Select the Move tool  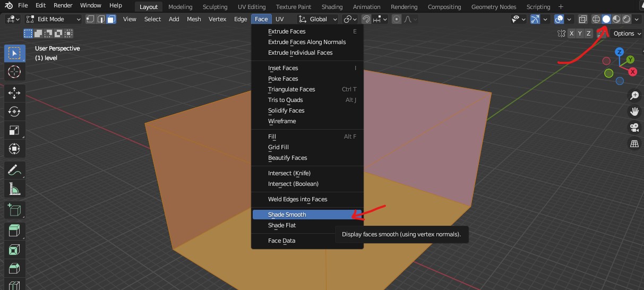pos(14,93)
